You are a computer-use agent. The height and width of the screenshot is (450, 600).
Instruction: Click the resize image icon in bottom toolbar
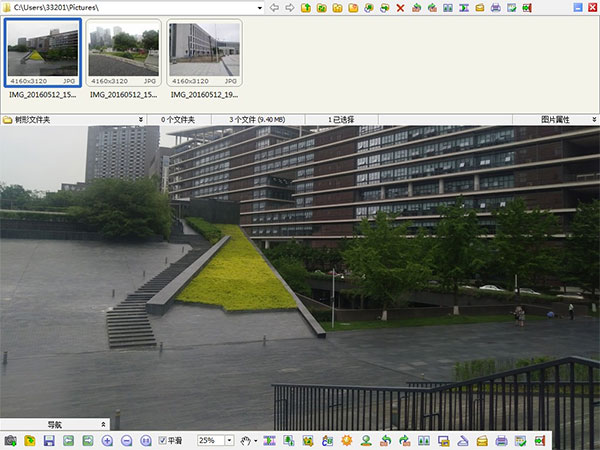pyautogui.click(x=289, y=440)
